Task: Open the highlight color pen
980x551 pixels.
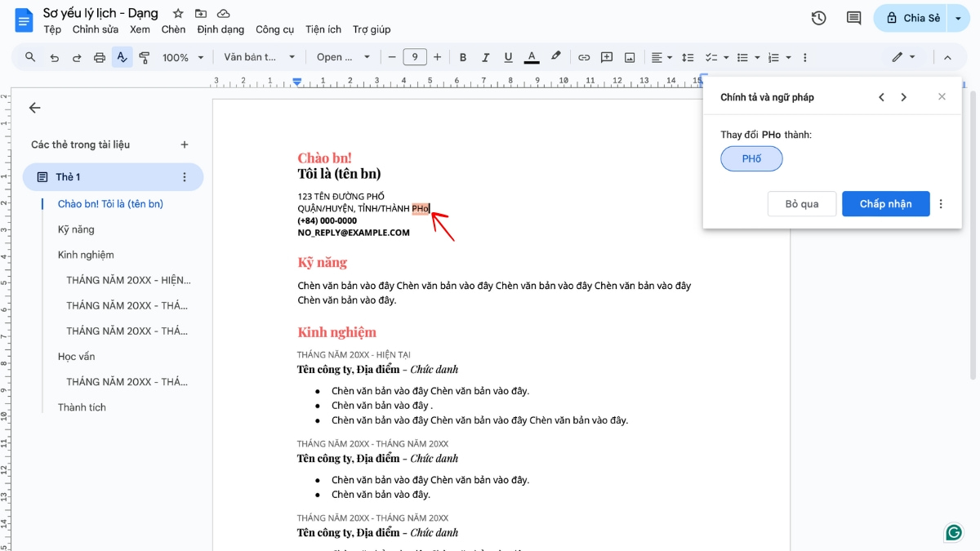Action: click(x=555, y=57)
